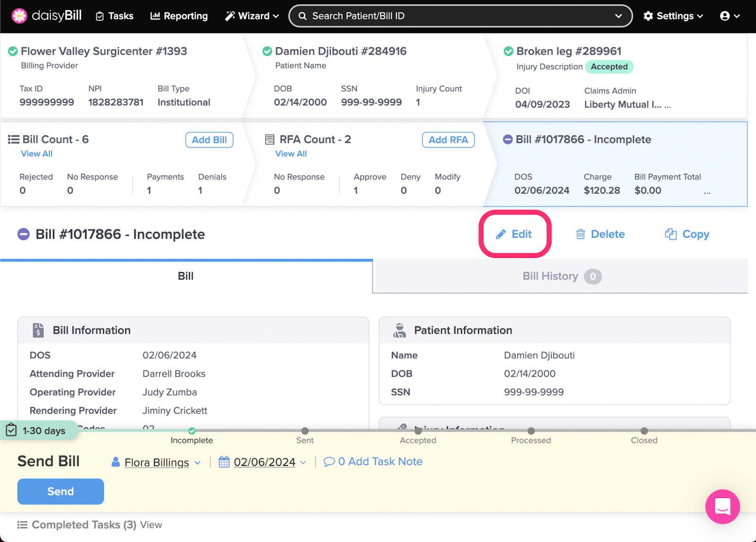Viewport: 756px width, 542px height.
Task: Click the Completed Tasks list icon
Action: click(x=22, y=525)
